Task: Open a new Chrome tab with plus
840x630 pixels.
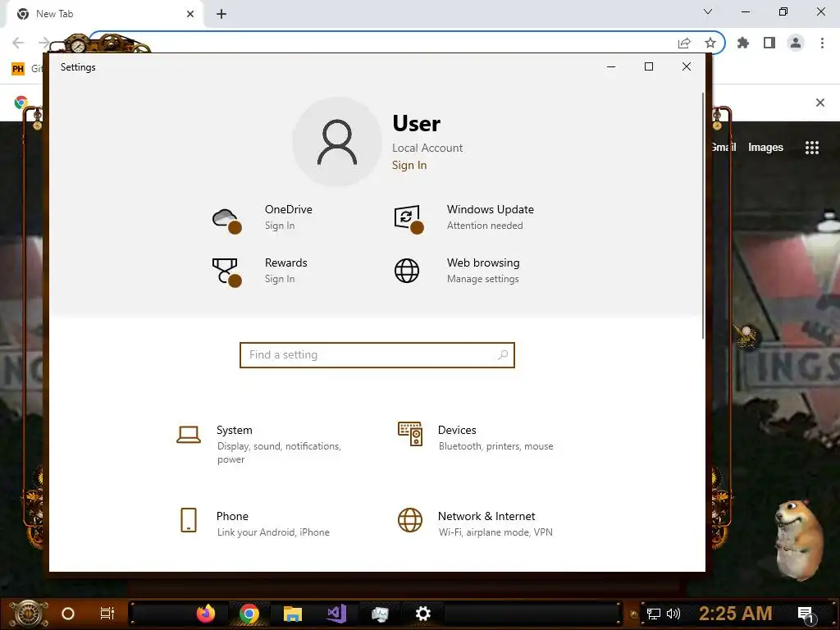Action: click(221, 15)
